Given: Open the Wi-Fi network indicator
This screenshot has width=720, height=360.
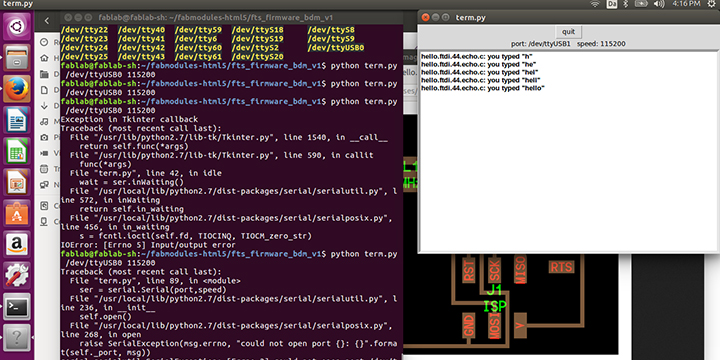Looking at the screenshot, I should [595, 4].
